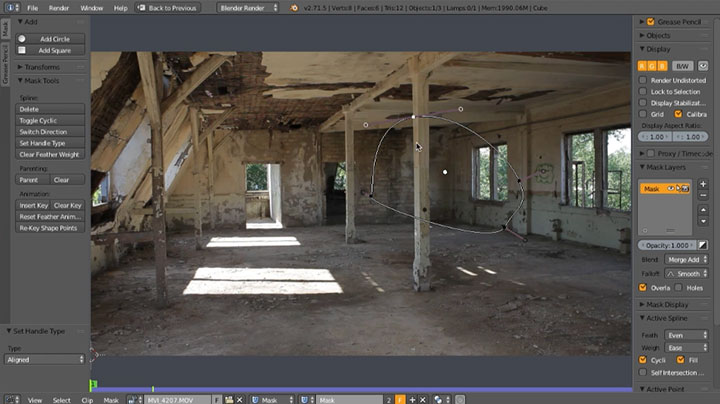Image resolution: width=720 pixels, height=404 pixels.
Task: Toggle the Grease Pencil panel checkbox
Action: (651, 22)
